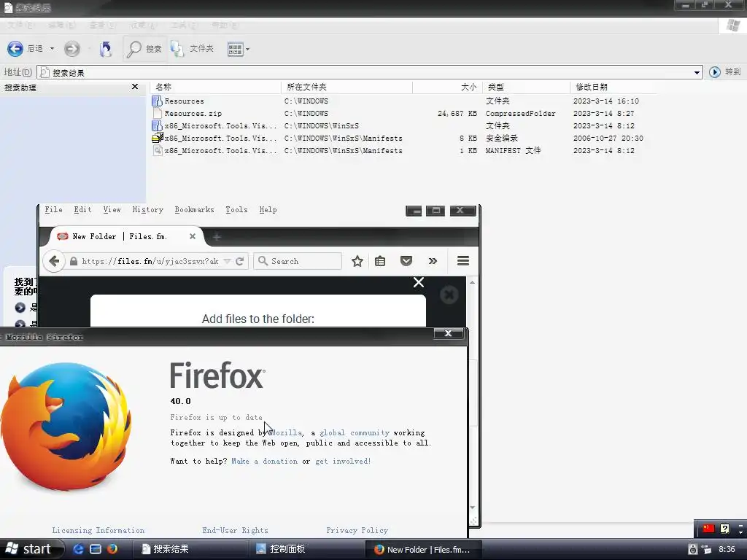747x560 pixels.
Task: Close the Add files overlay white X
Action: pos(419,282)
